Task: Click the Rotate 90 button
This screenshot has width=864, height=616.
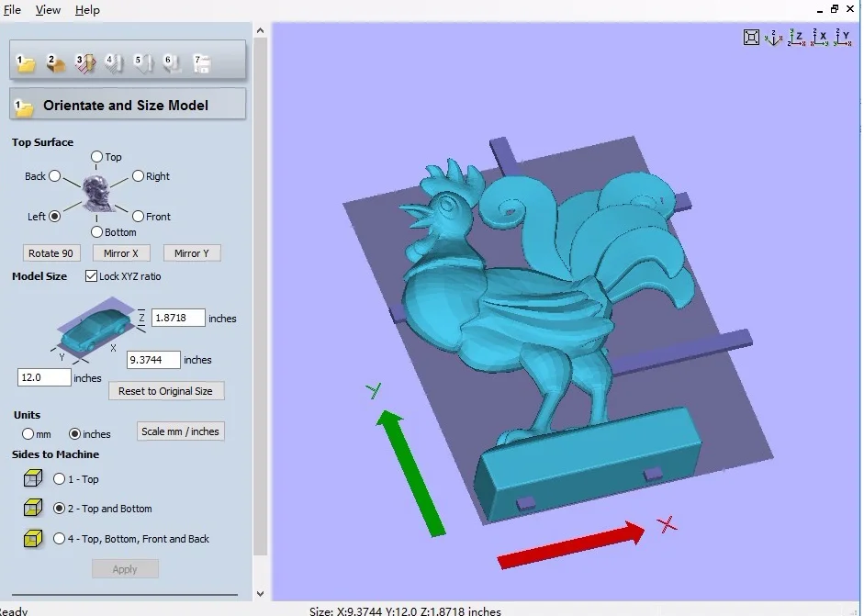Action: [x=50, y=252]
